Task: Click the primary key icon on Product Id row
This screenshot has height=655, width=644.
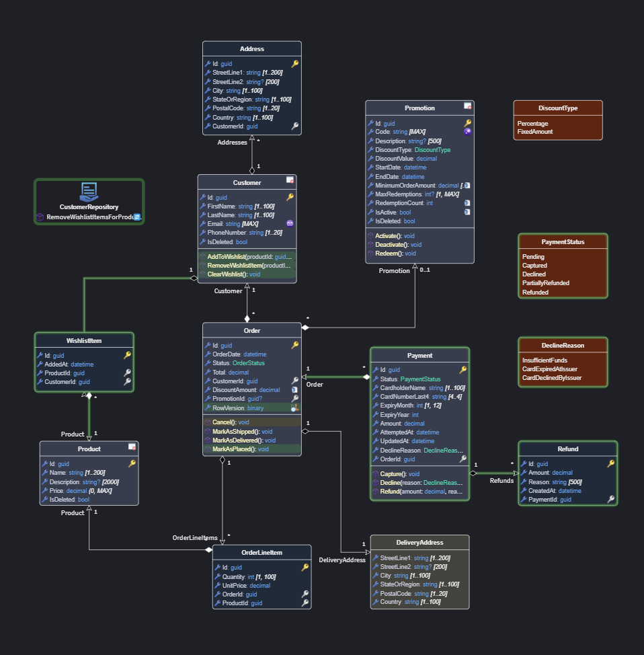Action: tap(132, 463)
